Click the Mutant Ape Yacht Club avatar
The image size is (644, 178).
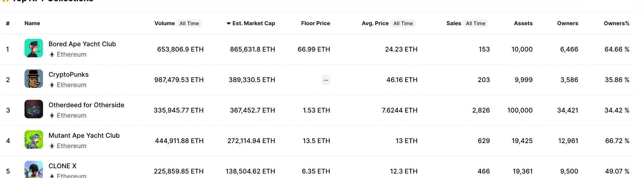click(x=34, y=140)
